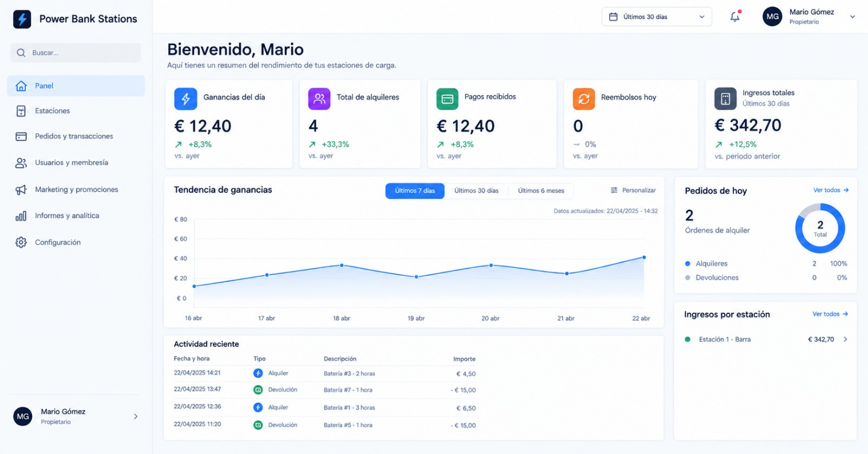Open Marketing y promociones page
This screenshot has width=868, height=454.
[76, 190]
